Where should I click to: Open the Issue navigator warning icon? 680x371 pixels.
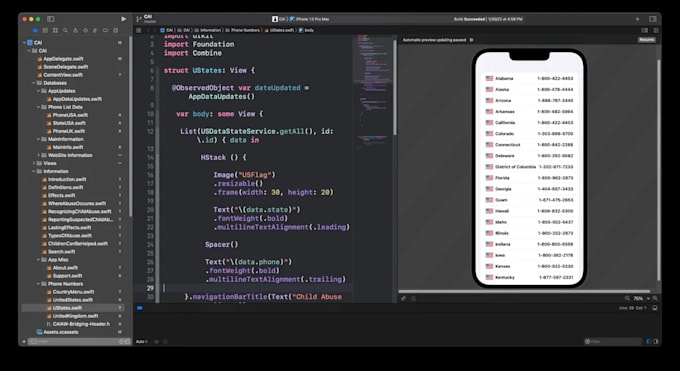coord(75,30)
